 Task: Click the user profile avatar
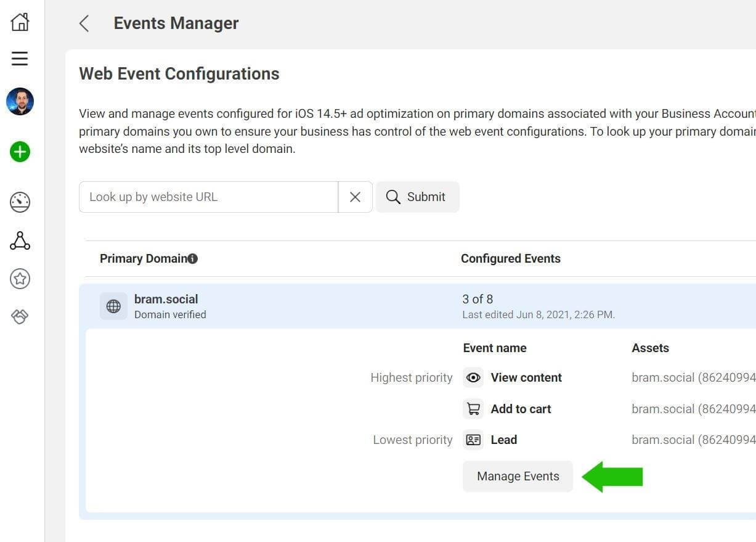click(20, 101)
